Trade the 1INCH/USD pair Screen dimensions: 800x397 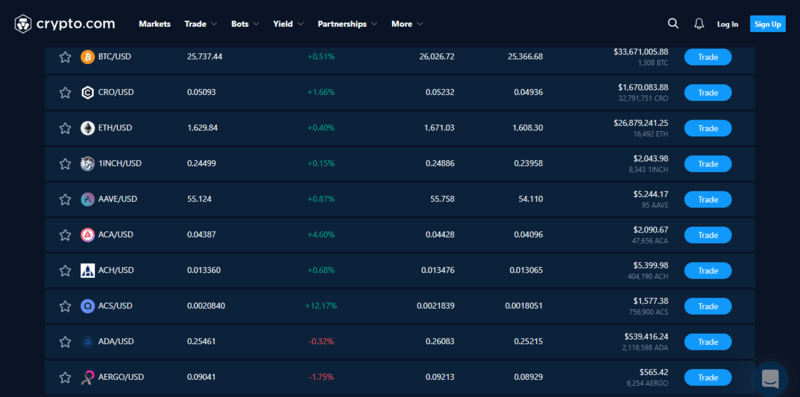click(x=708, y=164)
